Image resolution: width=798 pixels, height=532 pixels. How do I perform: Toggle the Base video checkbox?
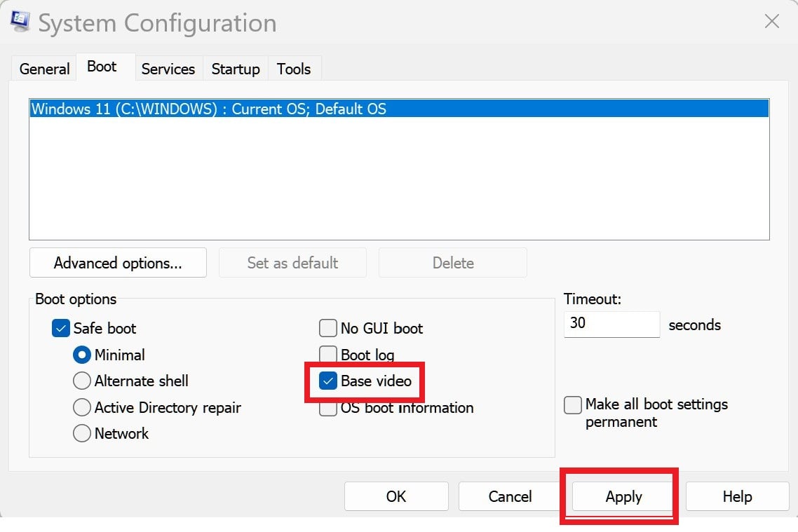coord(327,381)
